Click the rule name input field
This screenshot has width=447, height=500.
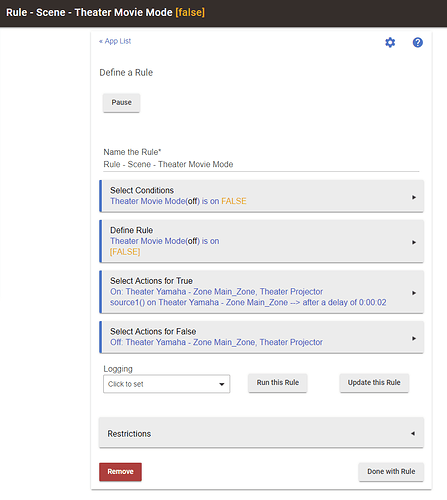pyautogui.click(x=261, y=165)
